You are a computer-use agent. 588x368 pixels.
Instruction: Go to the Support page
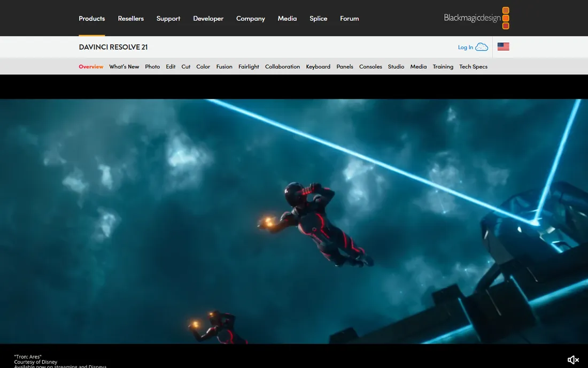click(168, 18)
